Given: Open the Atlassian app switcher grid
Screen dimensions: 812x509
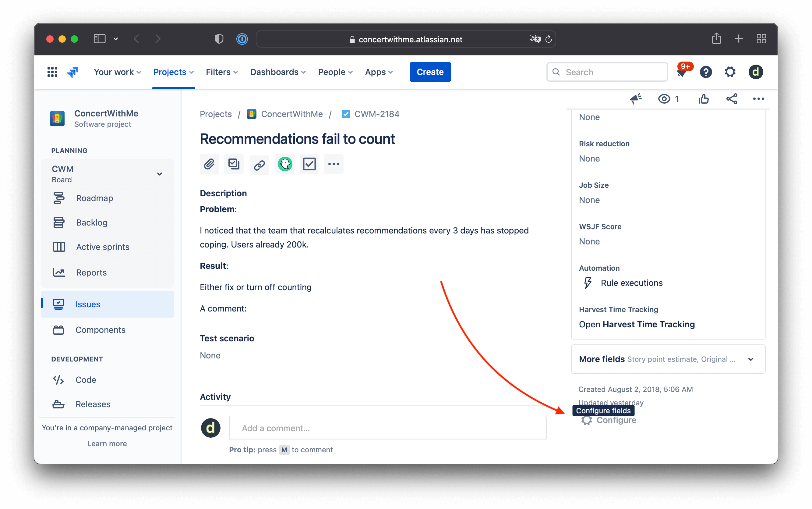Looking at the screenshot, I should pyautogui.click(x=52, y=72).
